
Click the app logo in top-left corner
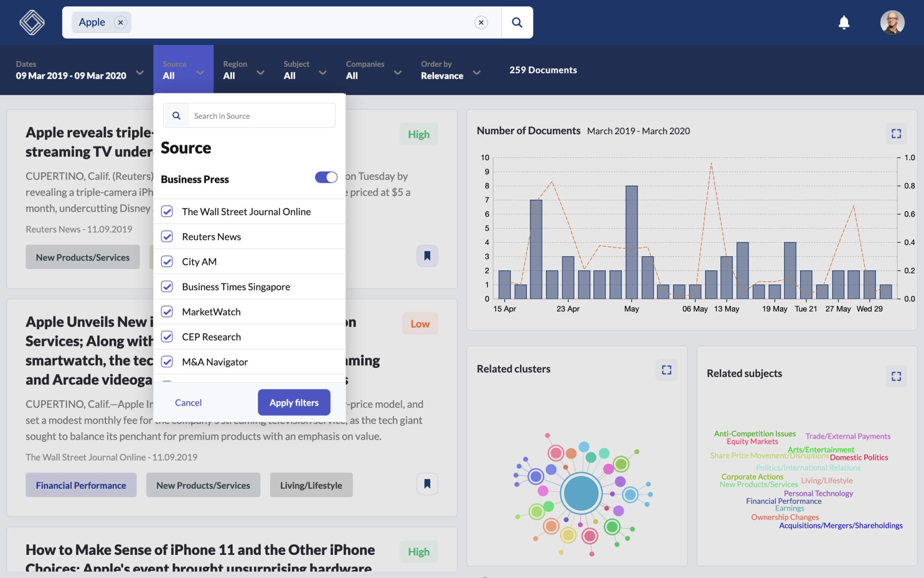[33, 22]
